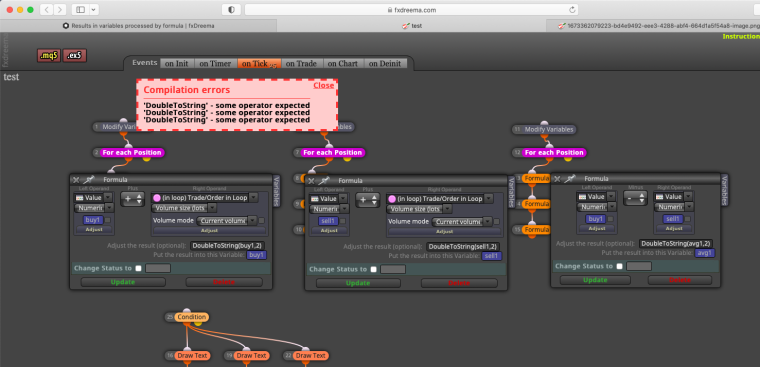The image size is (760, 367).
Task: Open Current volume dropdown in buy1 panel
Action: pyautogui.click(x=227, y=221)
